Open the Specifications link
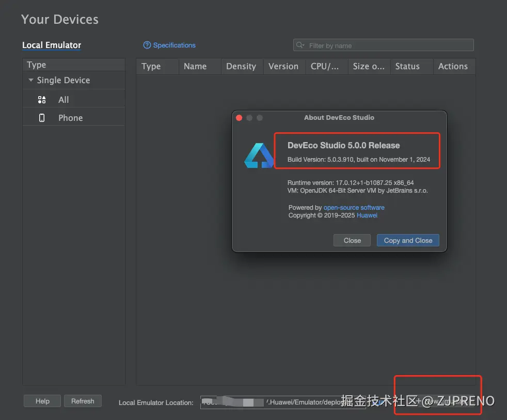The width and height of the screenshot is (507, 420). pyautogui.click(x=174, y=45)
